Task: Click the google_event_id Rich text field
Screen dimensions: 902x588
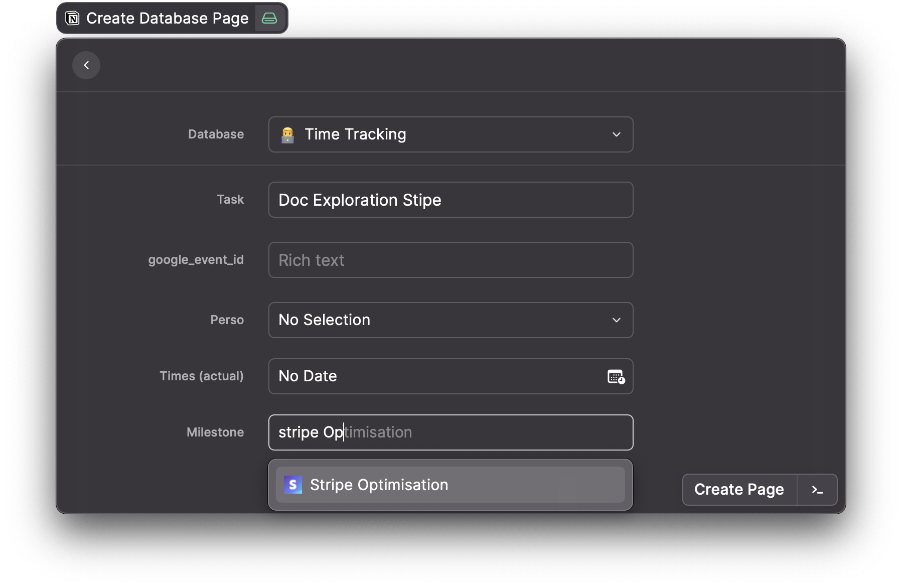Action: [x=450, y=260]
